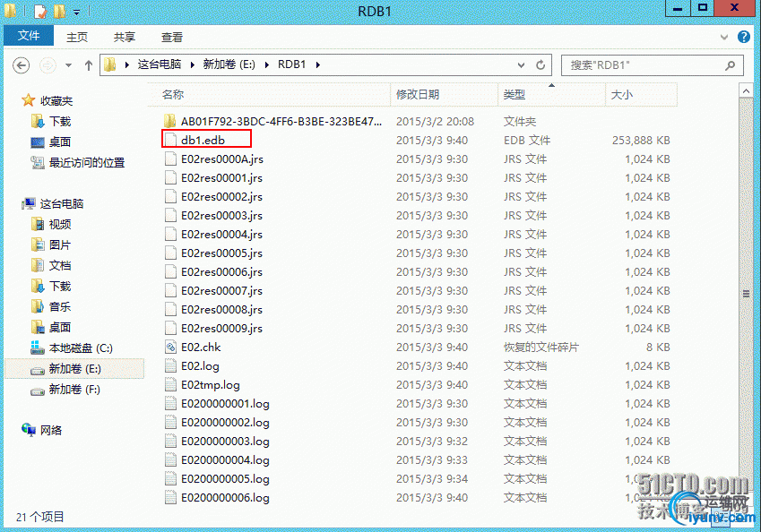Open the address bar history dropdown
The width and height of the screenshot is (761, 532).
(521, 65)
